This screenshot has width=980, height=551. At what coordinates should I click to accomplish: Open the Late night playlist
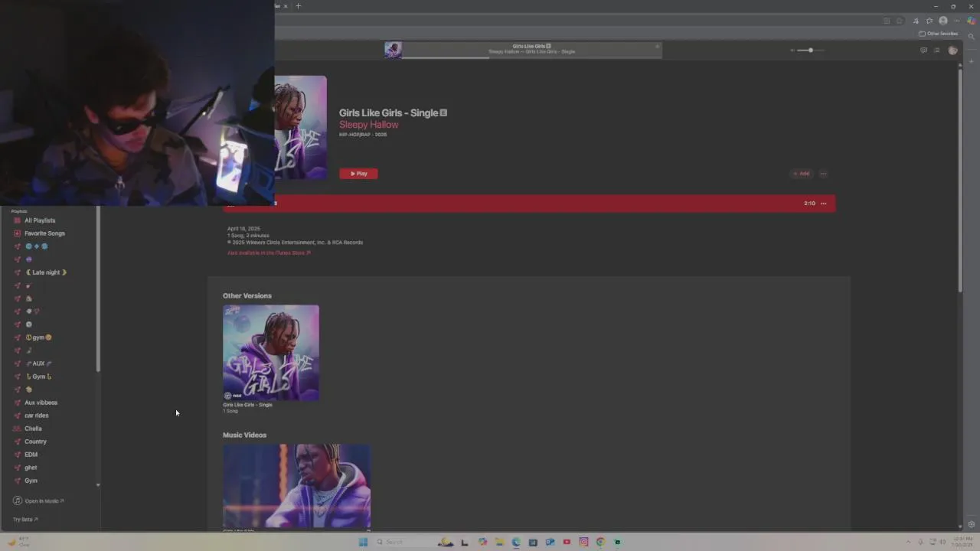tap(46, 272)
